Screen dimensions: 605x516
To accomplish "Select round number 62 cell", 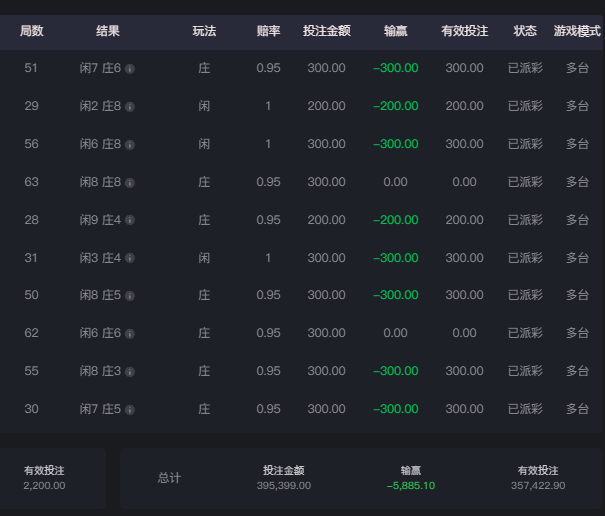I will click(x=31, y=333).
